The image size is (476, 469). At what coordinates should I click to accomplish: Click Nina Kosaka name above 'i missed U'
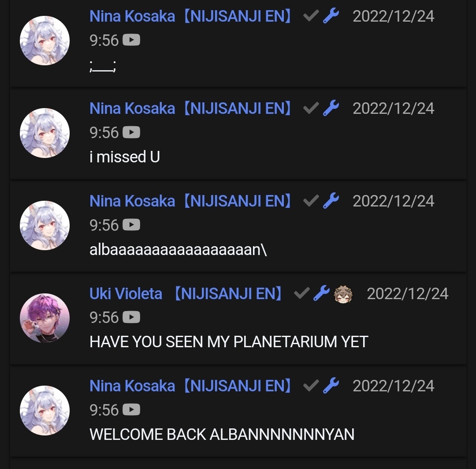tap(191, 109)
